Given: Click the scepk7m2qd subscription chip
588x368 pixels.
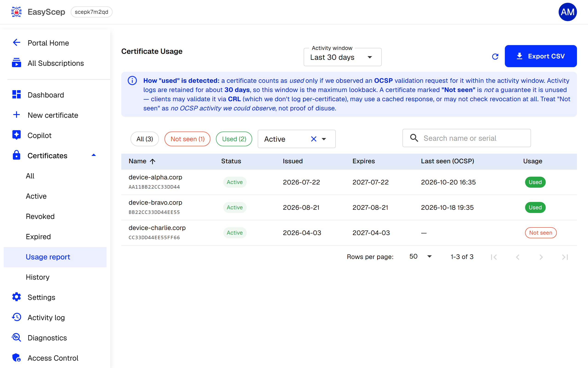Looking at the screenshot, I should pyautogui.click(x=91, y=12).
